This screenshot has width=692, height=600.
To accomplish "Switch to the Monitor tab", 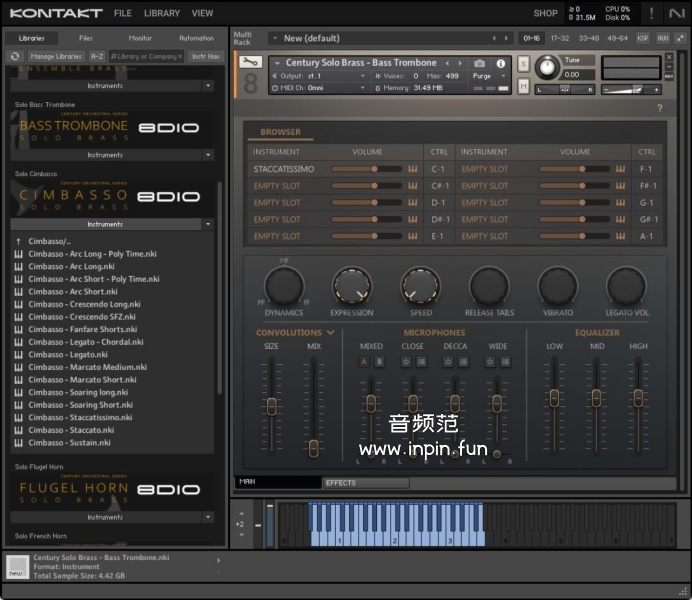I will pyautogui.click(x=140, y=38).
